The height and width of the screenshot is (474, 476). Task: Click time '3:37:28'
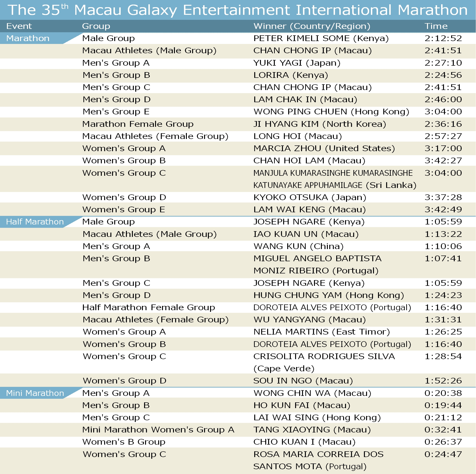443,197
